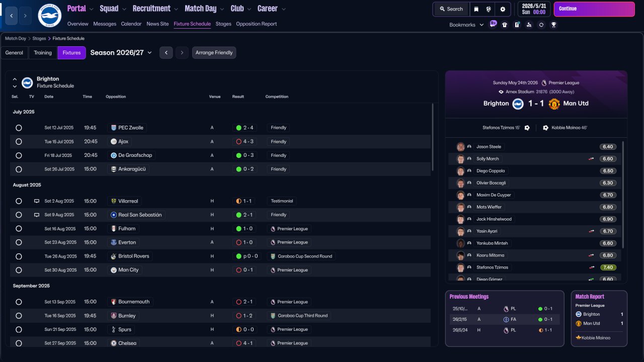
Task: Click the down chevron beside Brighton Fixture Schedule
Action: (x=15, y=86)
